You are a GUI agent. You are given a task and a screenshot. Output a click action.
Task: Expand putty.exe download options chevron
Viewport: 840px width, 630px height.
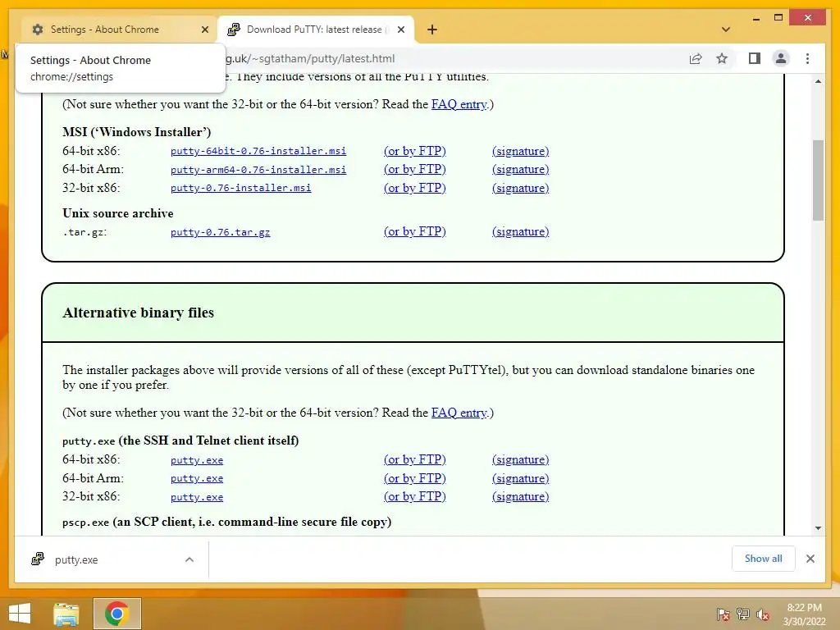(189, 559)
